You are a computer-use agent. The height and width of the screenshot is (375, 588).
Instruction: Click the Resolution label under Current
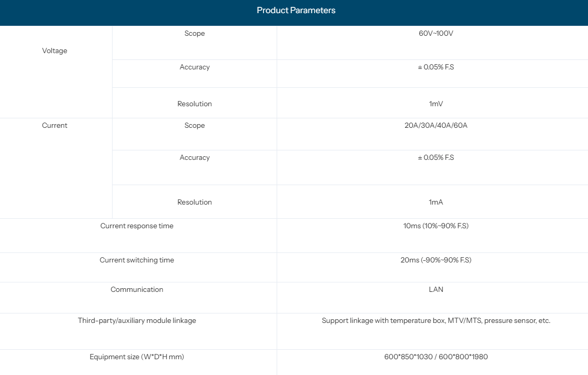click(x=195, y=202)
